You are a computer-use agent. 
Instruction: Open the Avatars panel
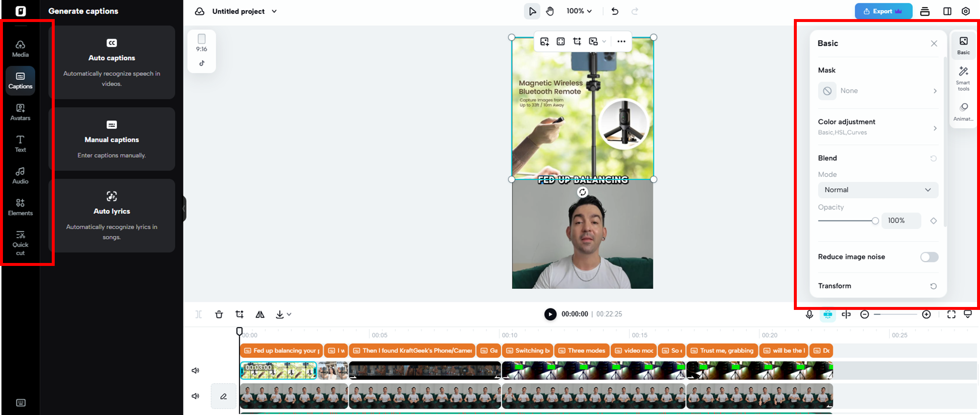click(x=20, y=112)
